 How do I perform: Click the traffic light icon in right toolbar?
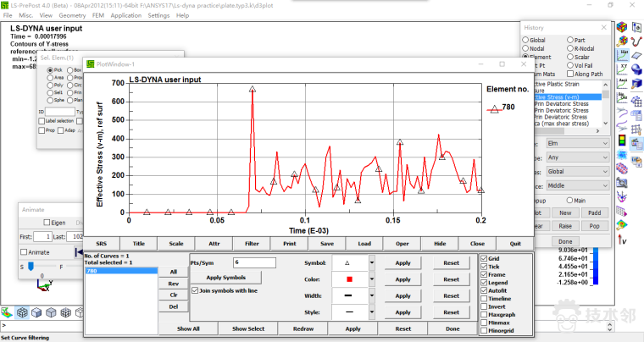click(623, 141)
